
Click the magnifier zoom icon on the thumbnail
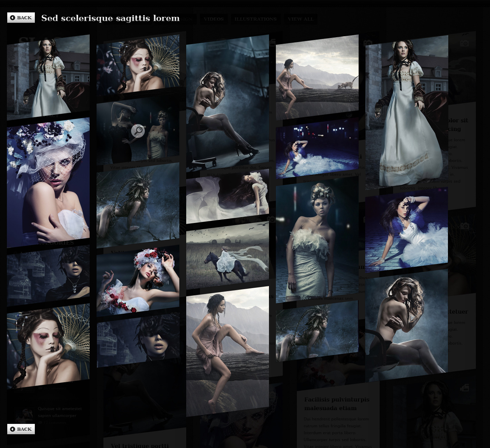click(138, 131)
